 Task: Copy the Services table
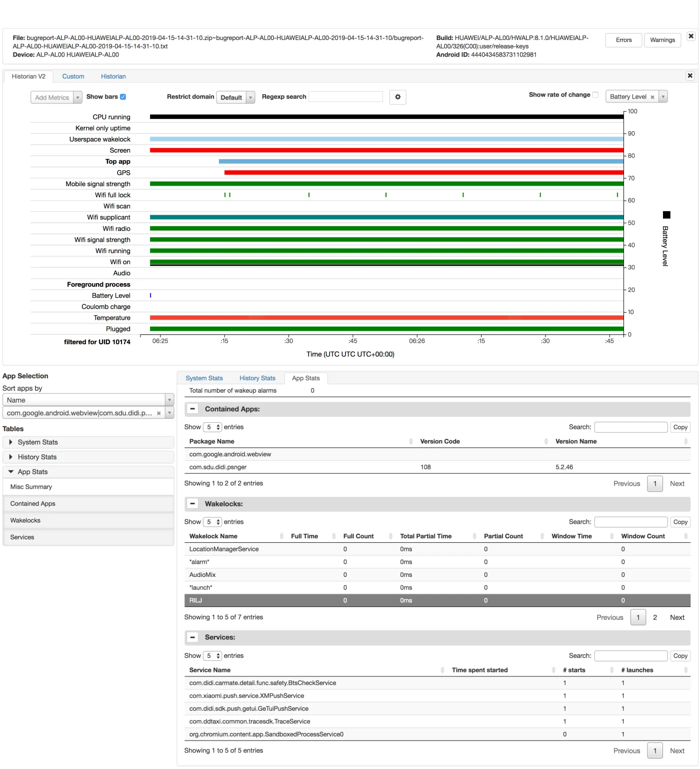click(x=680, y=656)
